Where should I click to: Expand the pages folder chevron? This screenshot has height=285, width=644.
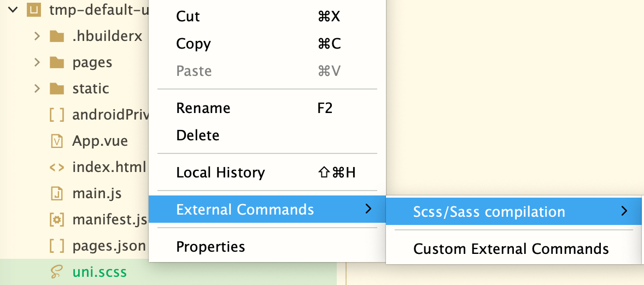(x=37, y=62)
